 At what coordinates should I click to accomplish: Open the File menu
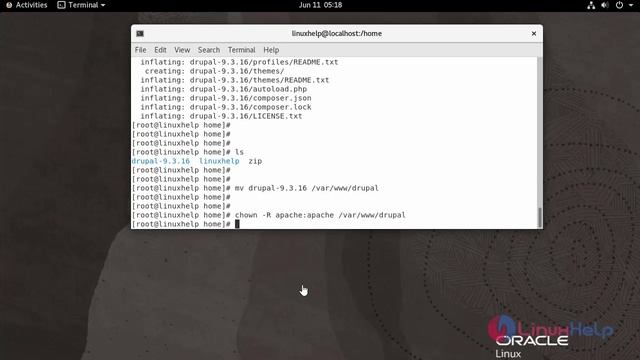(x=140, y=50)
